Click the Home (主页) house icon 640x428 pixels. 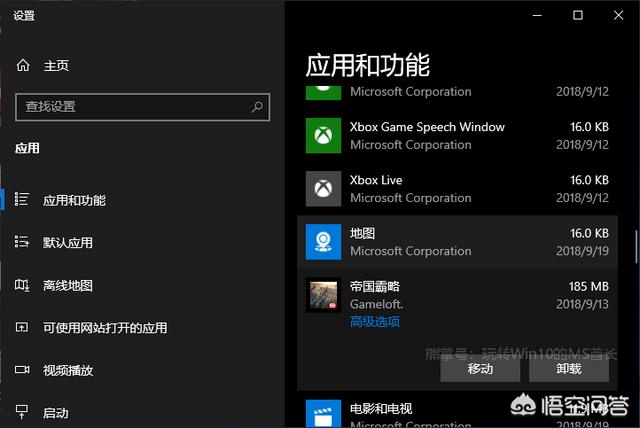(x=23, y=66)
